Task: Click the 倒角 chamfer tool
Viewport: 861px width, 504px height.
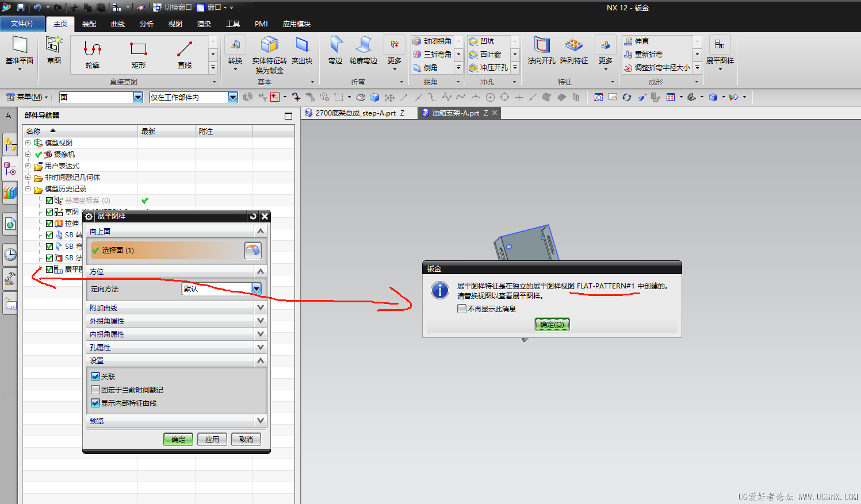Action: [426, 67]
